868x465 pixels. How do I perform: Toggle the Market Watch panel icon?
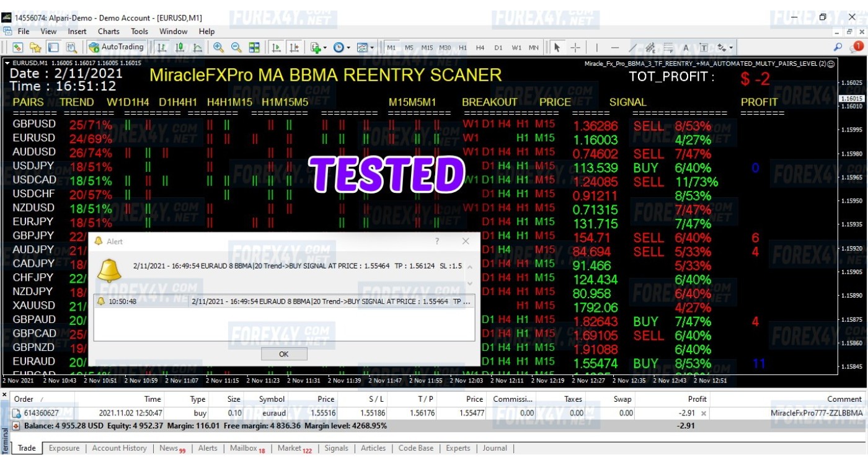coord(17,46)
